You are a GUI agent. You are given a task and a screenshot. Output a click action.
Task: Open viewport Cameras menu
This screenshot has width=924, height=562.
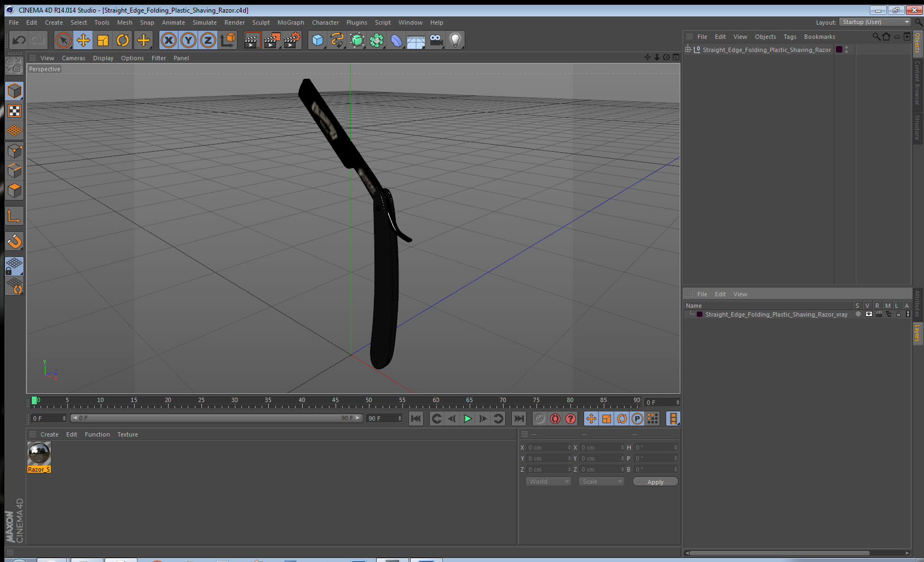pos(73,58)
